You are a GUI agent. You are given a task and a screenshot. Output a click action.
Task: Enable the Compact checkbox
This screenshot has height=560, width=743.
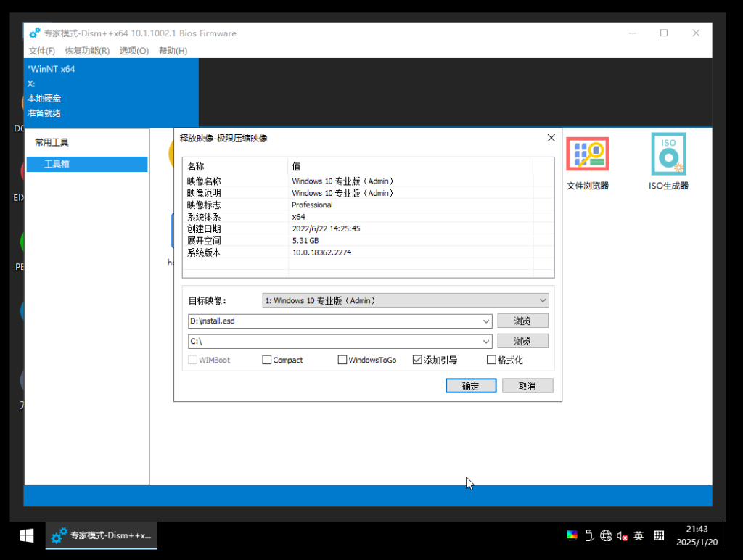(x=267, y=360)
